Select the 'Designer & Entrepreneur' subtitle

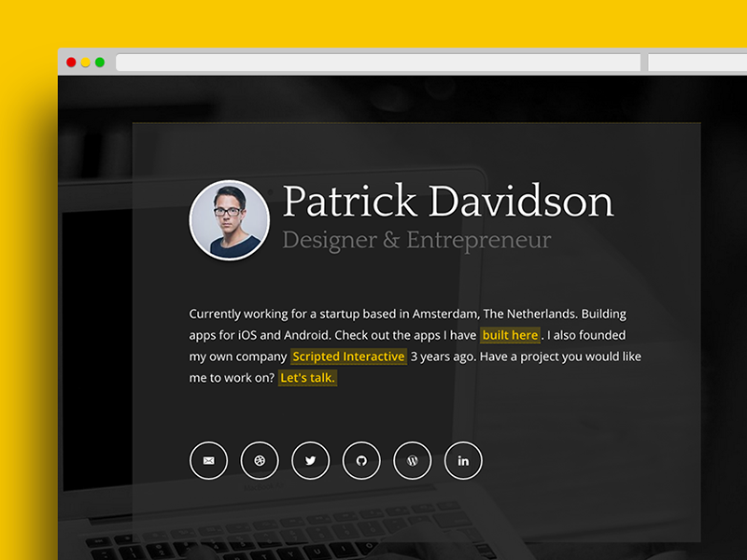tap(416, 240)
